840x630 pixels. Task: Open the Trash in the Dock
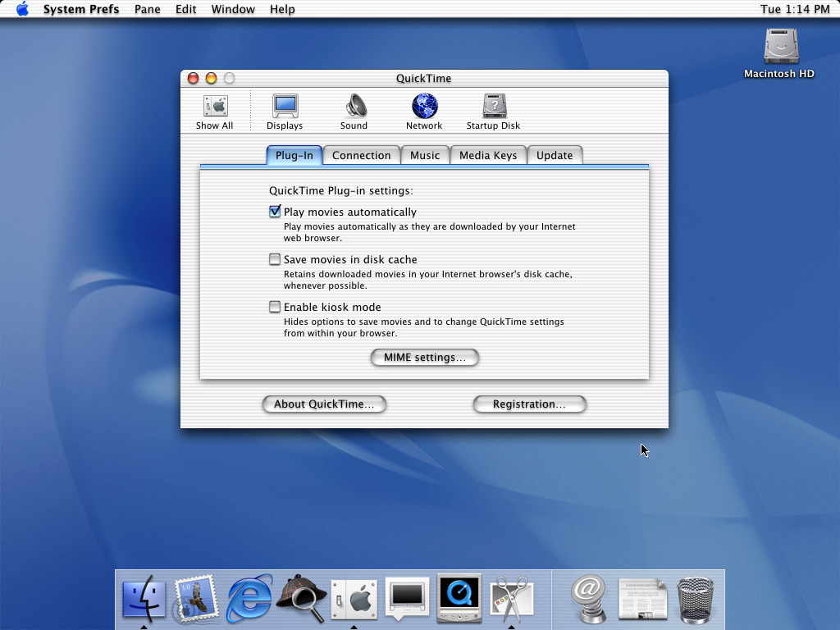(695, 598)
